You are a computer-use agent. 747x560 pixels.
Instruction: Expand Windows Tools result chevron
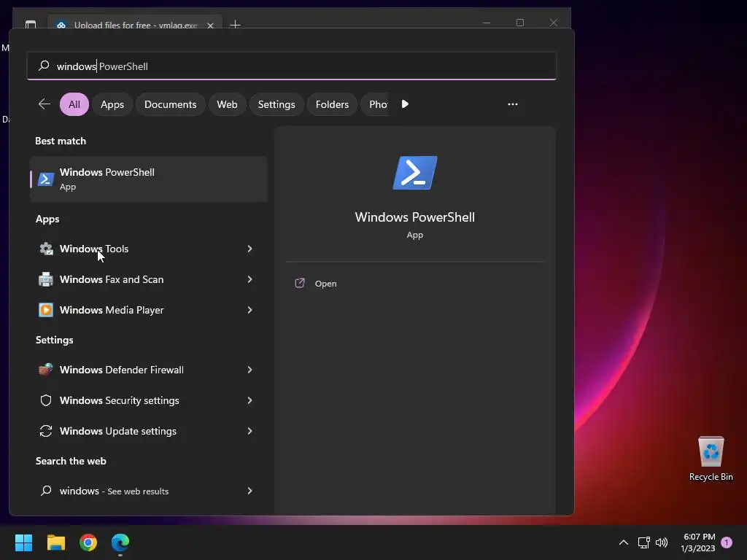click(249, 249)
